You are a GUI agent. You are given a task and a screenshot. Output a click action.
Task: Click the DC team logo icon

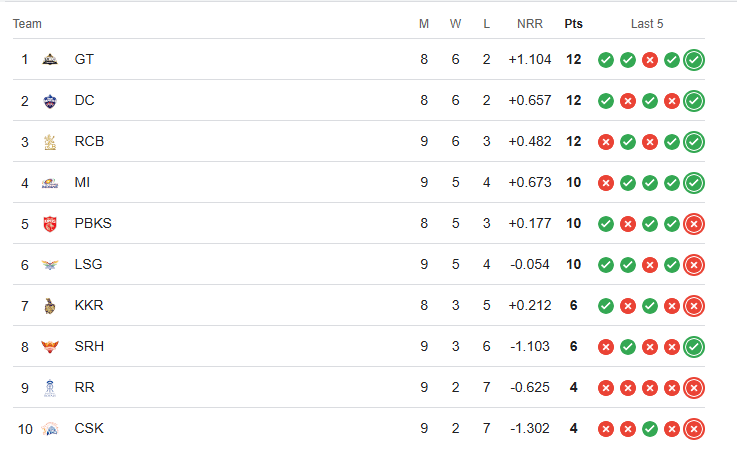pyautogui.click(x=50, y=101)
